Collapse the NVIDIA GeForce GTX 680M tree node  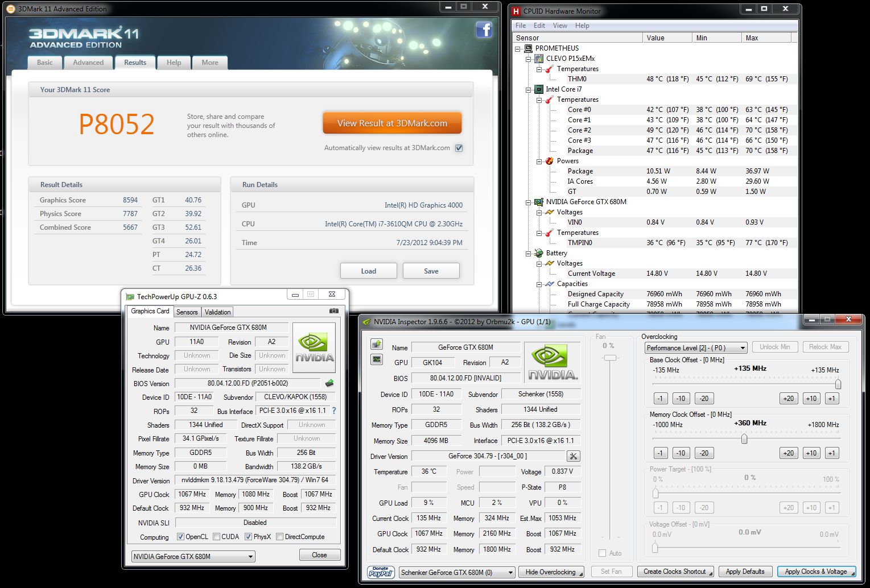[529, 202]
